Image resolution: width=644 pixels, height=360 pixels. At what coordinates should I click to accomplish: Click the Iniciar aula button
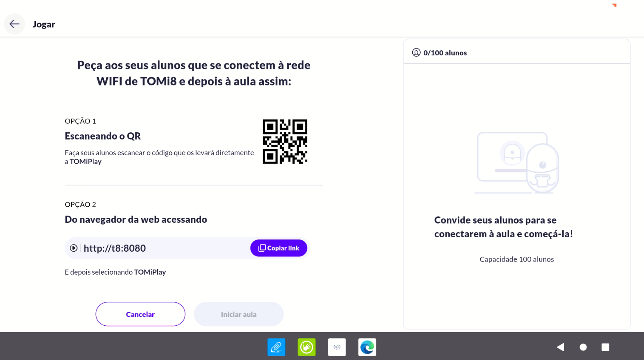point(239,314)
